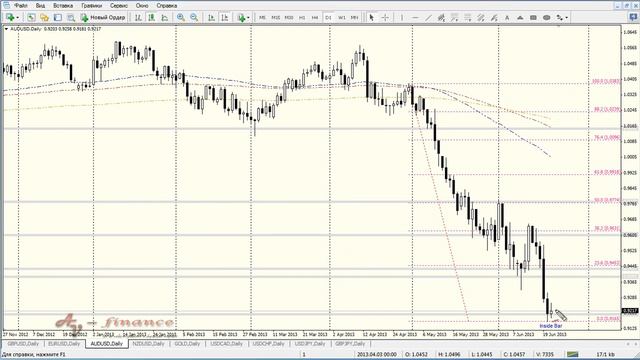Switch to NZDUSD,Daily chart tab
Screen dimensions: 640x360
(149, 344)
